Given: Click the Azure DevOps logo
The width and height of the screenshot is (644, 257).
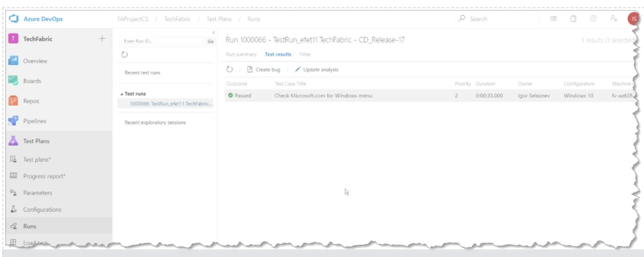Looking at the screenshot, I should [x=14, y=19].
